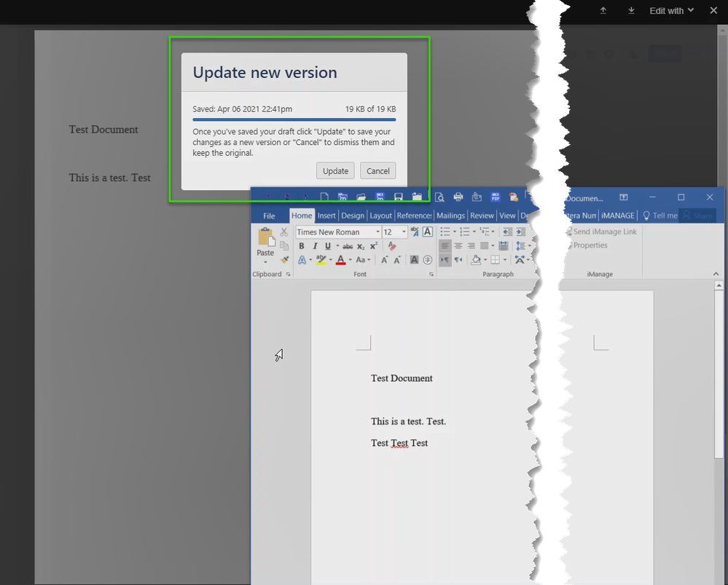Apply subscript formatting from the Font group
The height and width of the screenshot is (585, 728).
[x=361, y=246]
